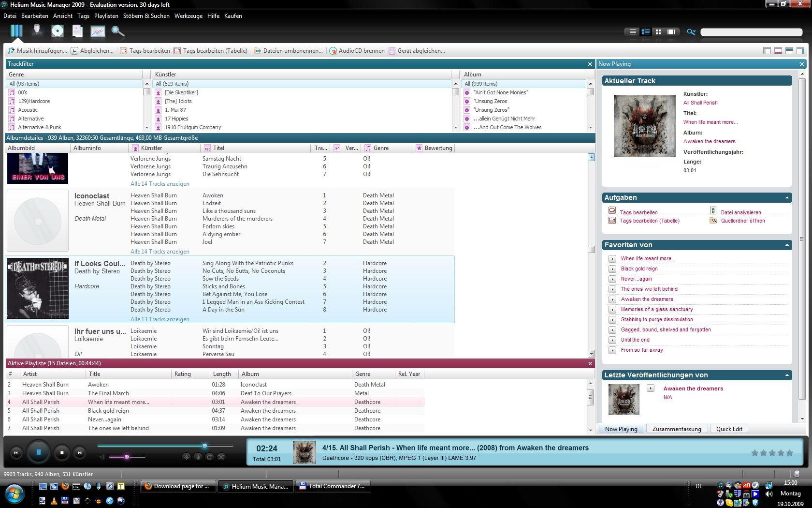The image size is (812, 508).
Task: Show all 14 tracks of Iconoclast
Action: (x=160, y=252)
